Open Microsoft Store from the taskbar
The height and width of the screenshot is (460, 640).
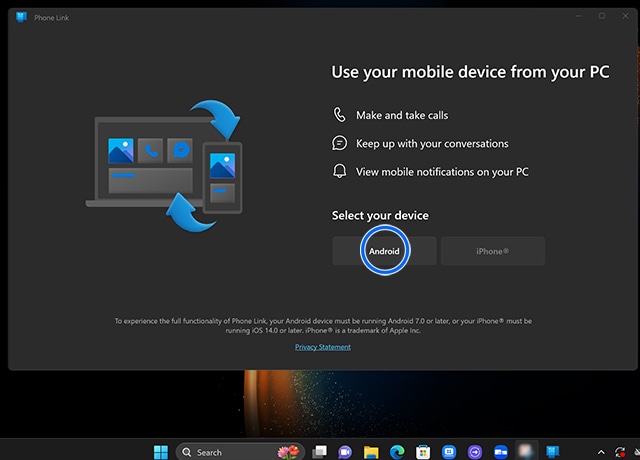click(x=423, y=452)
